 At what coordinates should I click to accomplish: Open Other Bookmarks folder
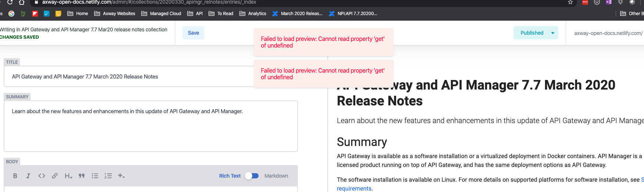coord(631,14)
